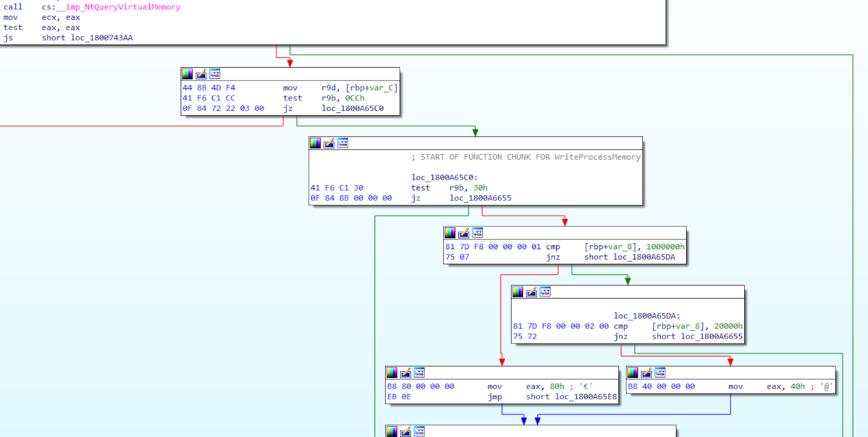
Task: Click the 'call' mnemonic in the top node
Action: click(x=13, y=7)
